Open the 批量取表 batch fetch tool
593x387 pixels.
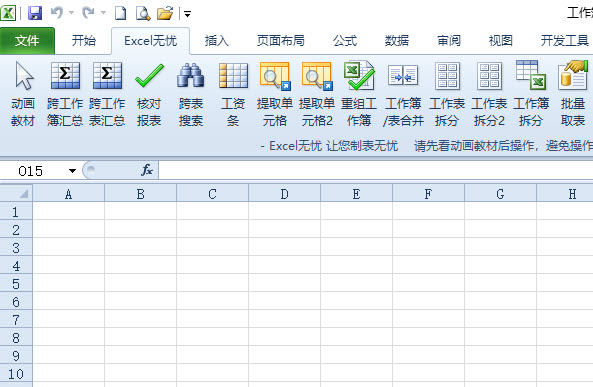(573, 94)
